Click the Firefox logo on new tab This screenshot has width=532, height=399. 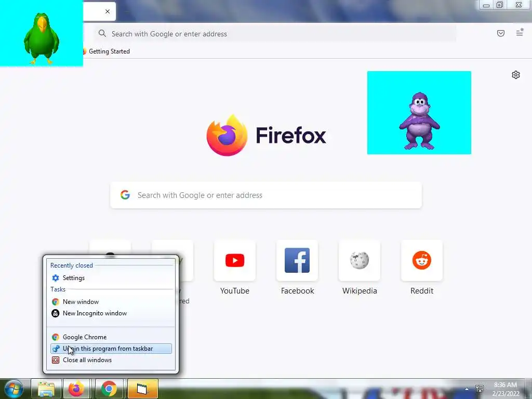tap(227, 135)
